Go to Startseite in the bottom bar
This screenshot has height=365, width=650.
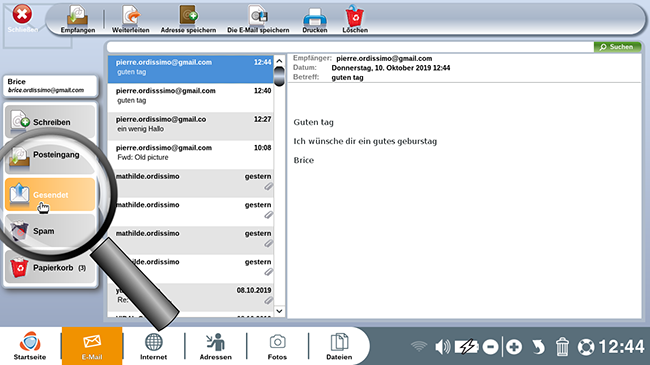(x=30, y=345)
